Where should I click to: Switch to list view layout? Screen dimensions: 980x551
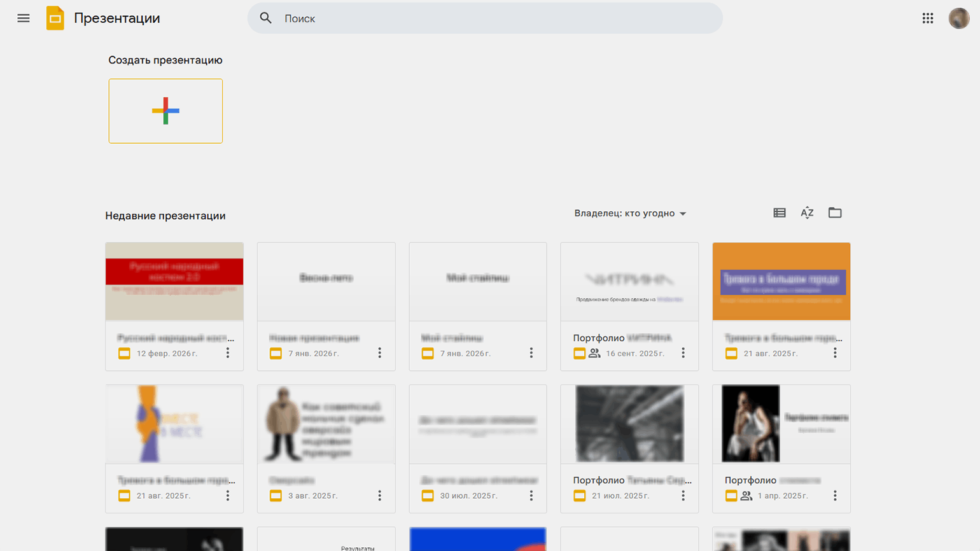click(779, 213)
